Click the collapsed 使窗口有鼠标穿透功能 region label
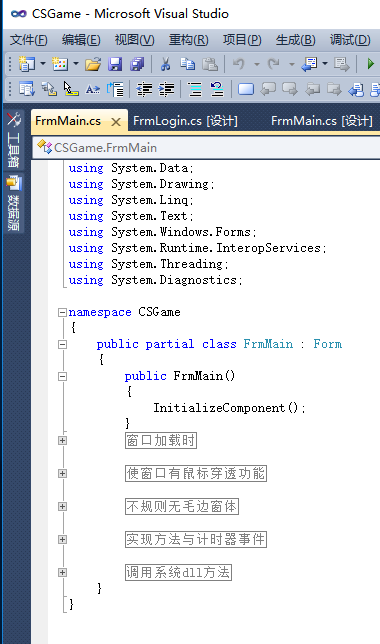Screen dimensions: 380x644 coord(196,473)
